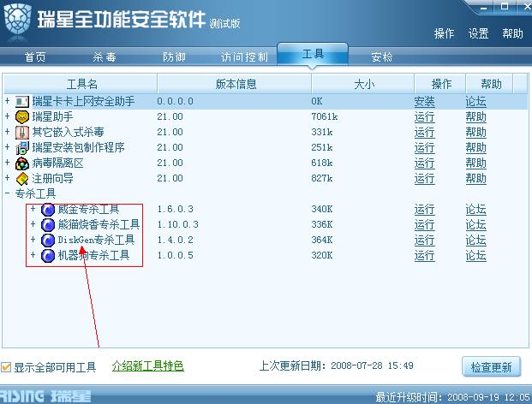Click the 熊猫烧香专杀工具 blue icon
Image resolution: width=532 pixels, height=404 pixels.
point(48,225)
